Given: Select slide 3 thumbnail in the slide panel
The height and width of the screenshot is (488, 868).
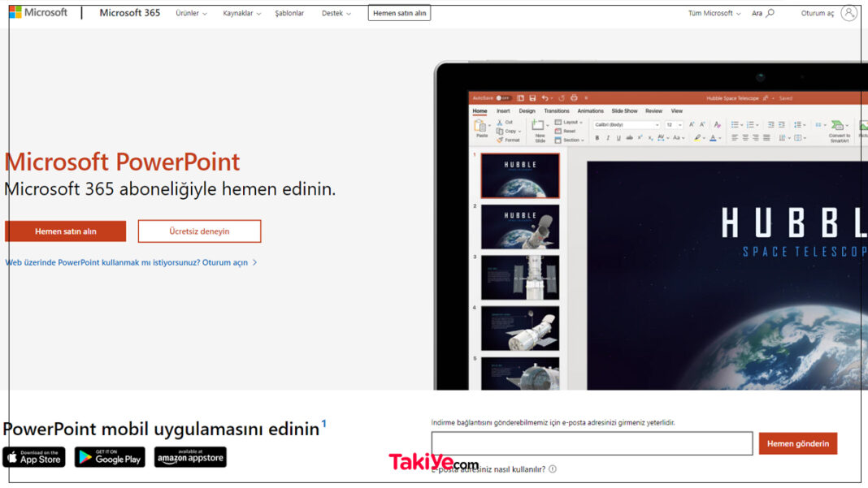Looking at the screenshot, I should (520, 277).
